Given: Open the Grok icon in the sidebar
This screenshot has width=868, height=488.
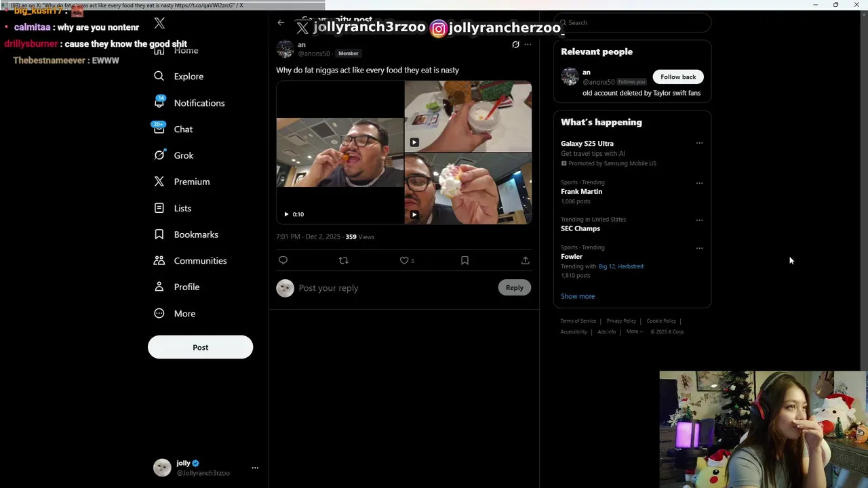Looking at the screenshot, I should click(x=159, y=155).
